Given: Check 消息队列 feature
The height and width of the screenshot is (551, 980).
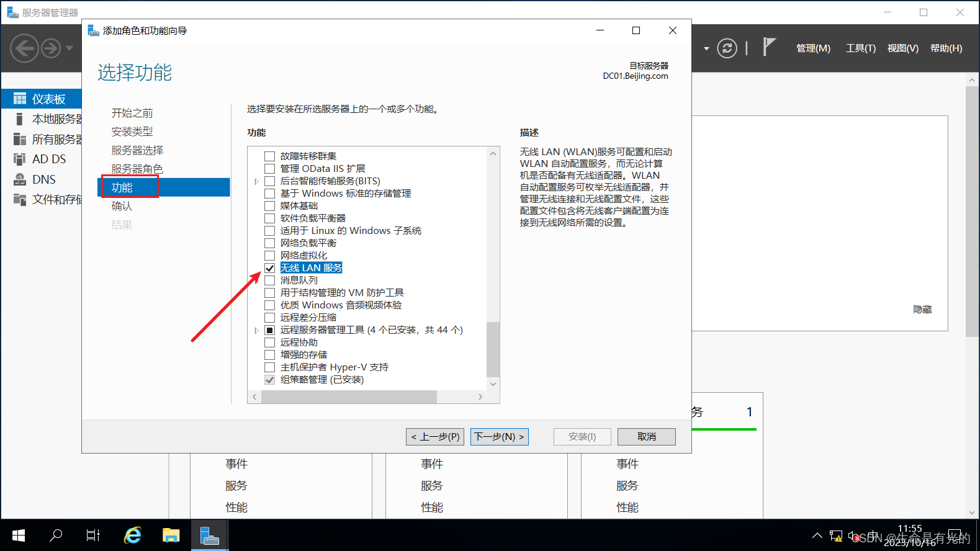Looking at the screenshot, I should tap(269, 280).
